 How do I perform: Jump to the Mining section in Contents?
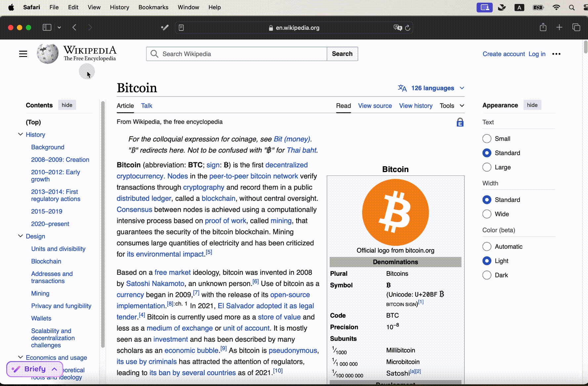tap(40, 293)
